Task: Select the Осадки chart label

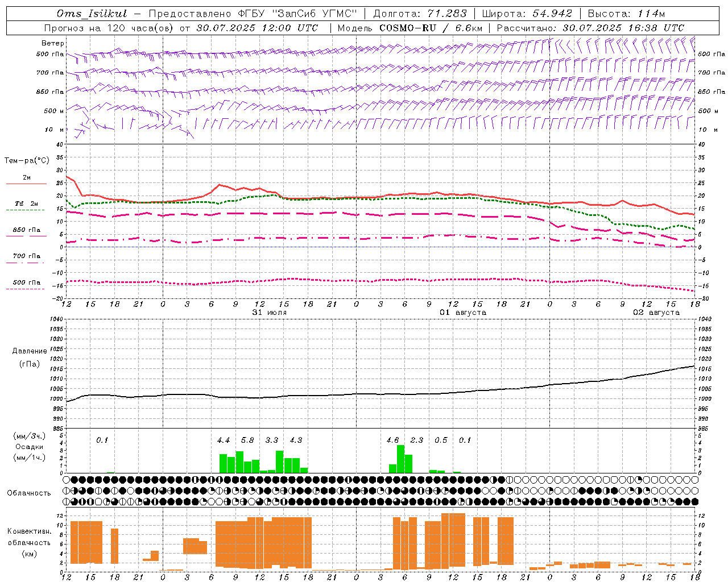Action: coord(30,447)
